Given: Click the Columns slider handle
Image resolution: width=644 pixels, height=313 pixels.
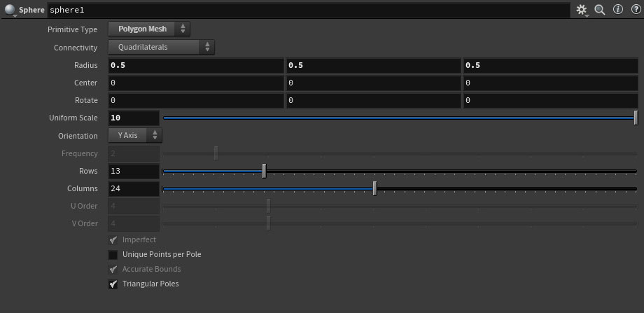Looking at the screenshot, I should click(x=374, y=188).
